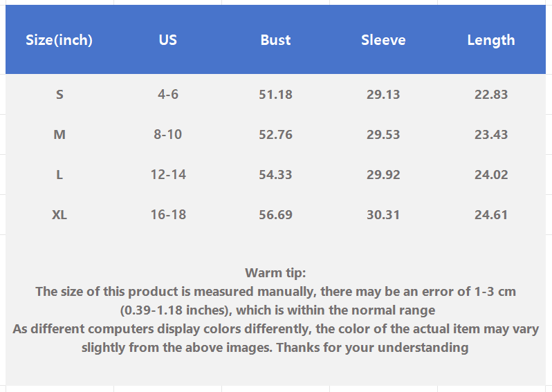The width and height of the screenshot is (552, 392).
Task: Select the US size 12-14 cell
Action: point(168,174)
